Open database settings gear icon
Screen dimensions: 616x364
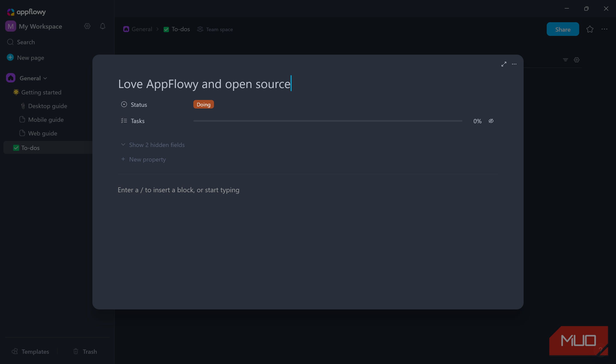pyautogui.click(x=577, y=60)
